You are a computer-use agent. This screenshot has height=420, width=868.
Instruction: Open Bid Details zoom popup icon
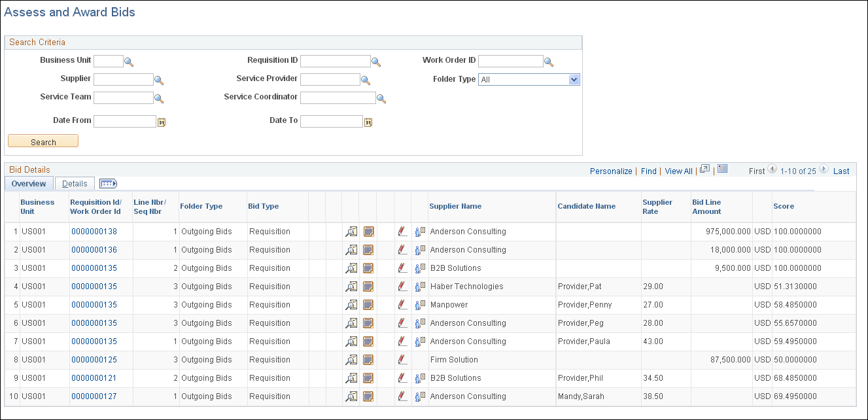704,168
